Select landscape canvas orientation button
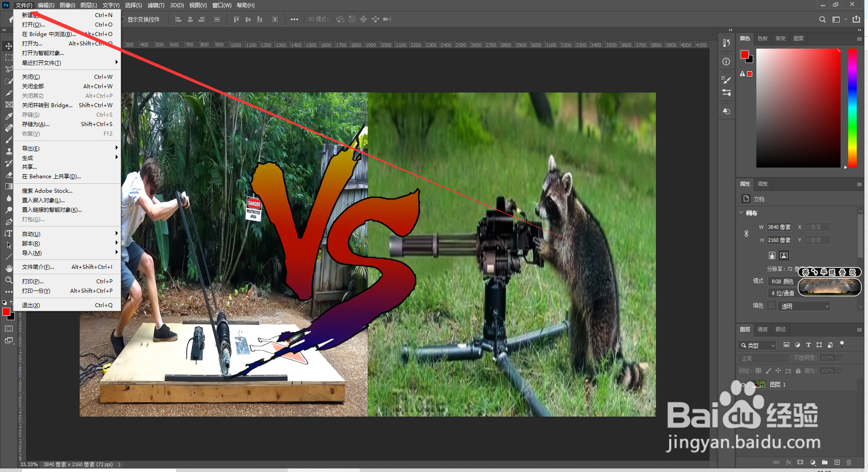Image resolution: width=868 pixels, height=472 pixels. point(784,255)
